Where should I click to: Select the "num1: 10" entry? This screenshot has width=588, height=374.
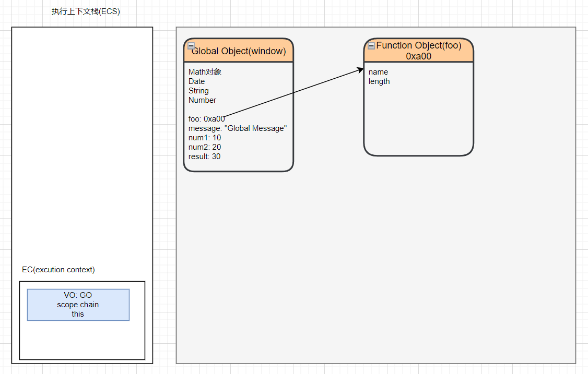point(205,138)
